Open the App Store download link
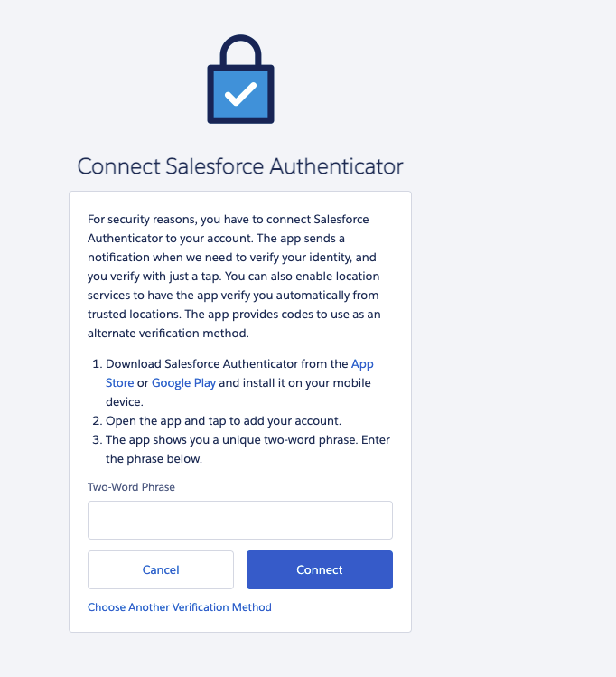The width and height of the screenshot is (616, 677). tap(361, 364)
